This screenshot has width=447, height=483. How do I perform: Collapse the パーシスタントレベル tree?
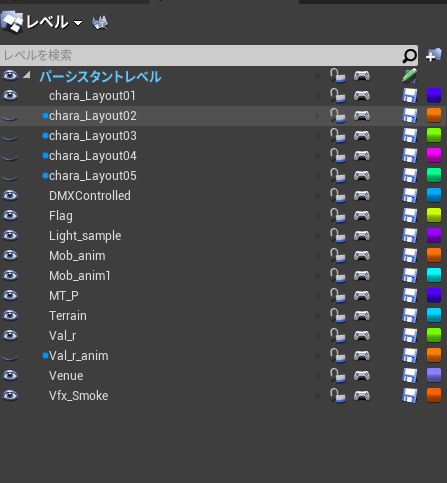[27, 75]
